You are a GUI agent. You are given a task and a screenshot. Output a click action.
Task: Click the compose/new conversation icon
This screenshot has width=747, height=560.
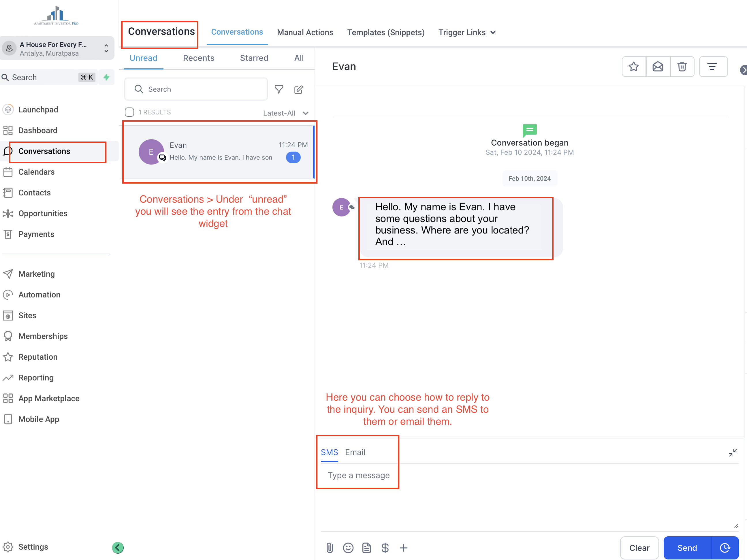299,89
